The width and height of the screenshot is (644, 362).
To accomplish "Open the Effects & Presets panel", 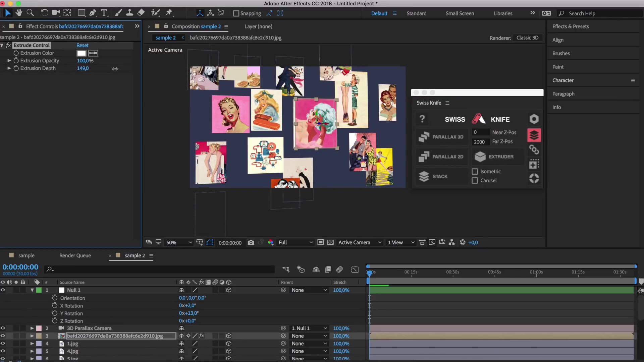I will (570, 26).
